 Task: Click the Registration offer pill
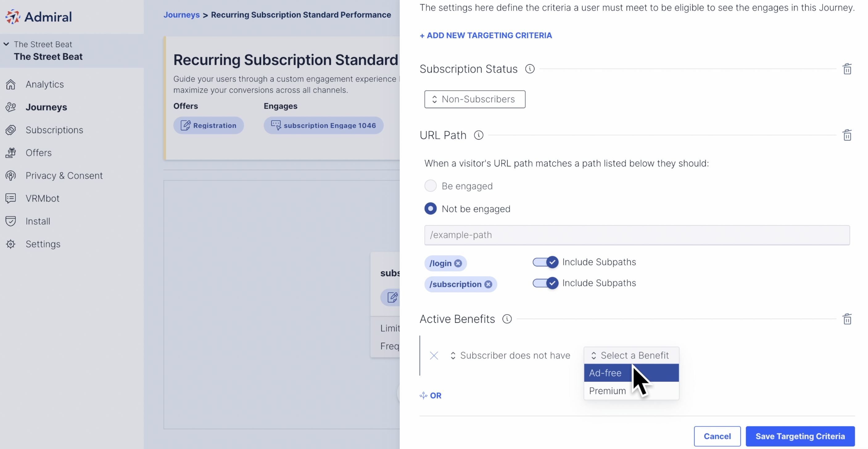[x=209, y=125]
